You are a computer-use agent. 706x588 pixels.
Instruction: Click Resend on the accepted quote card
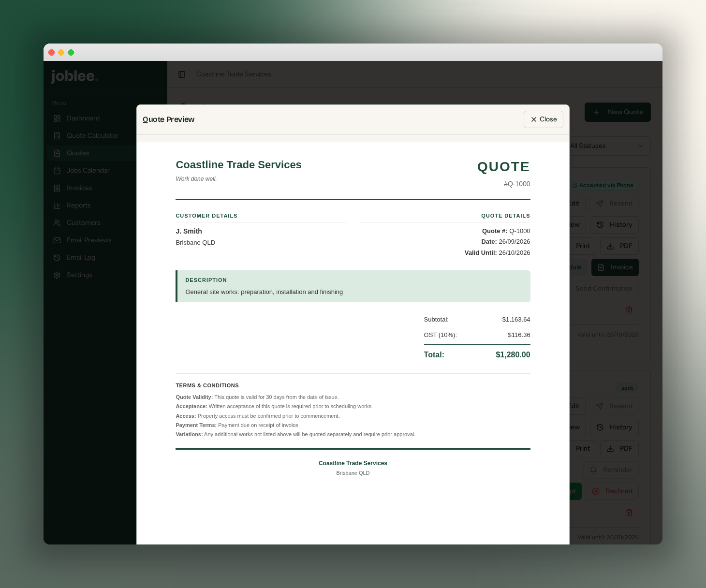click(614, 204)
